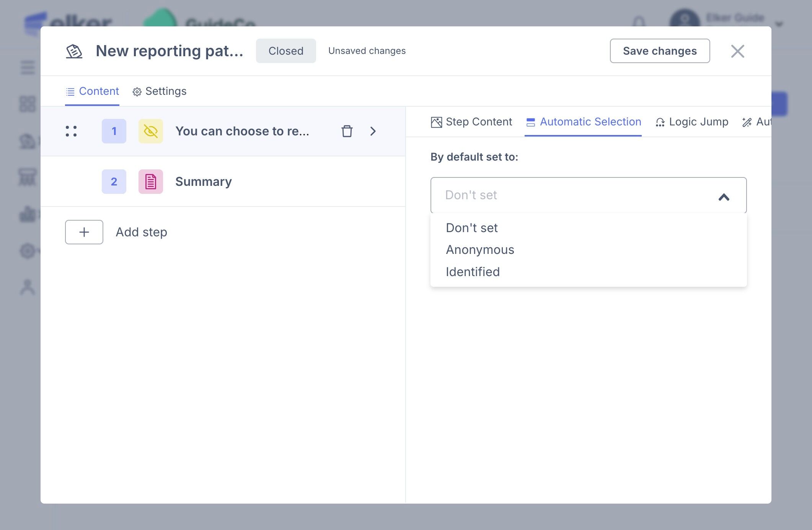This screenshot has height=530, width=812.
Task: Select the Don't set option in list
Action: [471, 228]
